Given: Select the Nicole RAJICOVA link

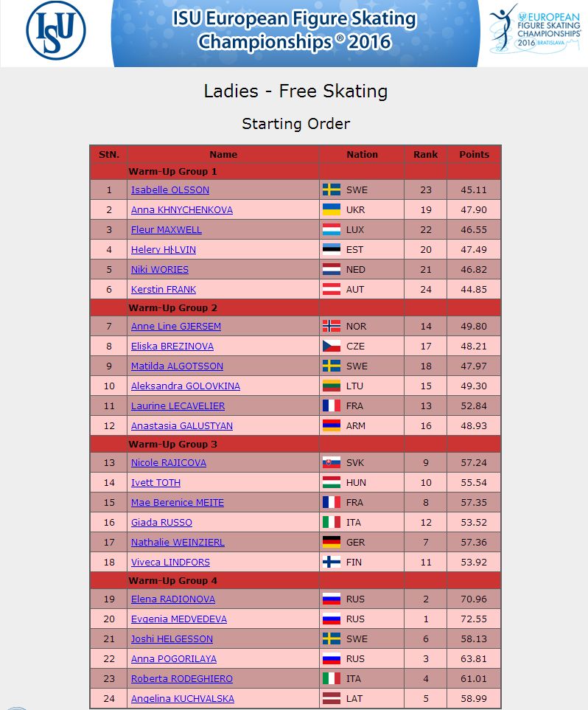Looking at the screenshot, I should tap(169, 463).
